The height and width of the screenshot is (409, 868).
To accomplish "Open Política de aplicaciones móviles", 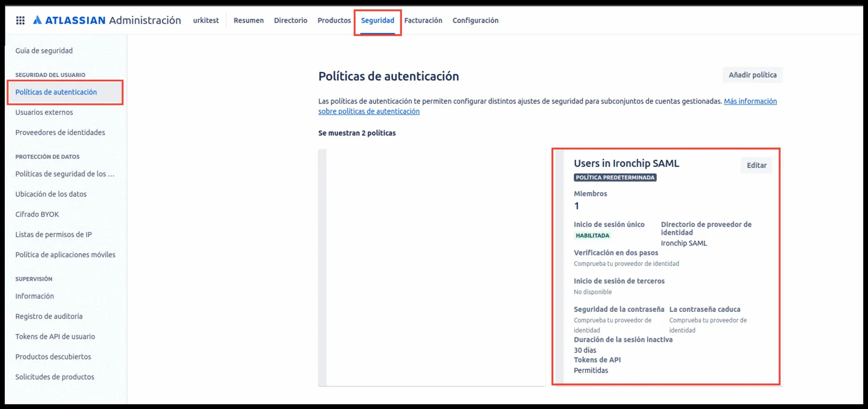I will coord(65,255).
